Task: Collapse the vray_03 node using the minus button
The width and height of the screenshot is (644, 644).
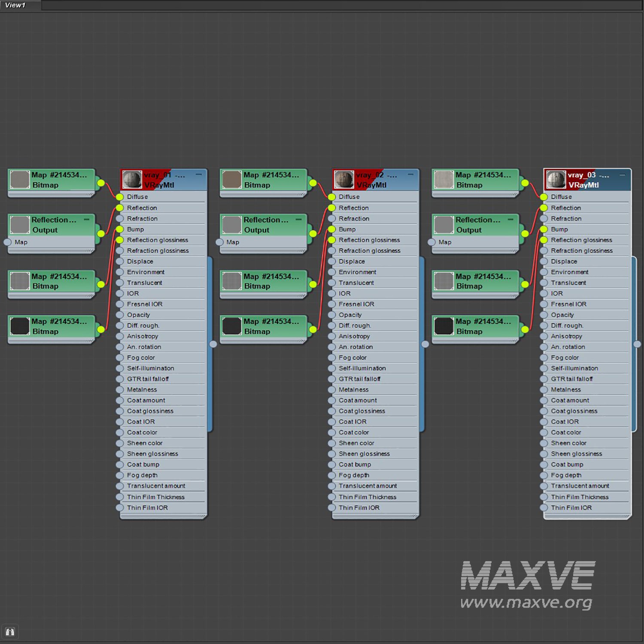Action: click(622, 175)
